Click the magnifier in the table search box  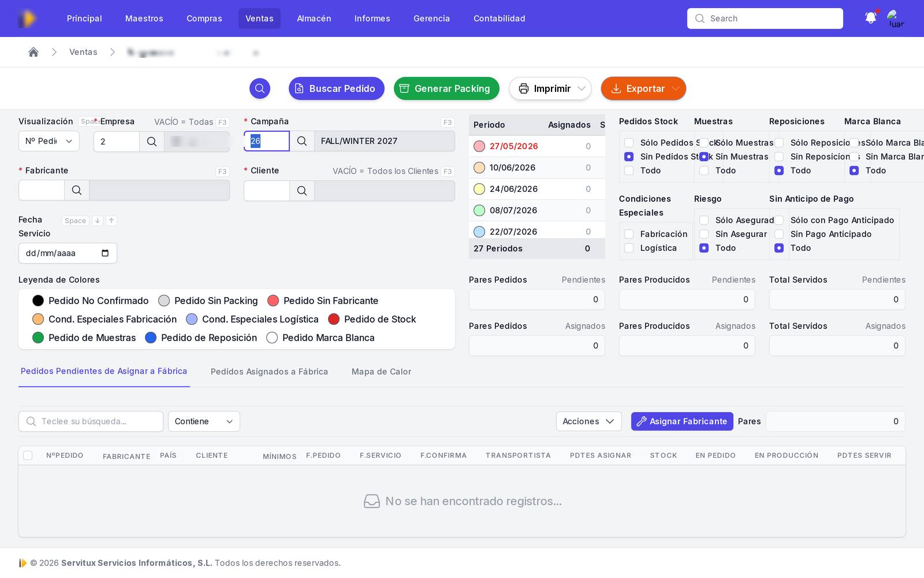tap(31, 421)
